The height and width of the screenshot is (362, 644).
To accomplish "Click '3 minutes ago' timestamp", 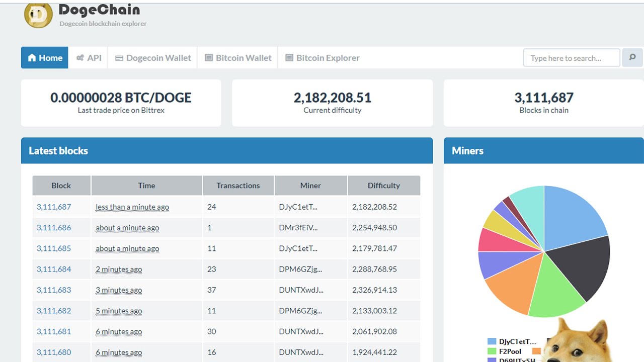I will [119, 290].
